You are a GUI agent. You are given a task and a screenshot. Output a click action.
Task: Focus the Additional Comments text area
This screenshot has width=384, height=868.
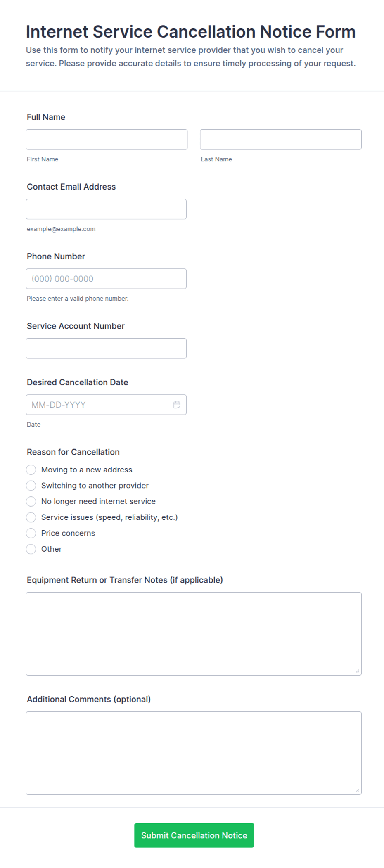(194, 753)
